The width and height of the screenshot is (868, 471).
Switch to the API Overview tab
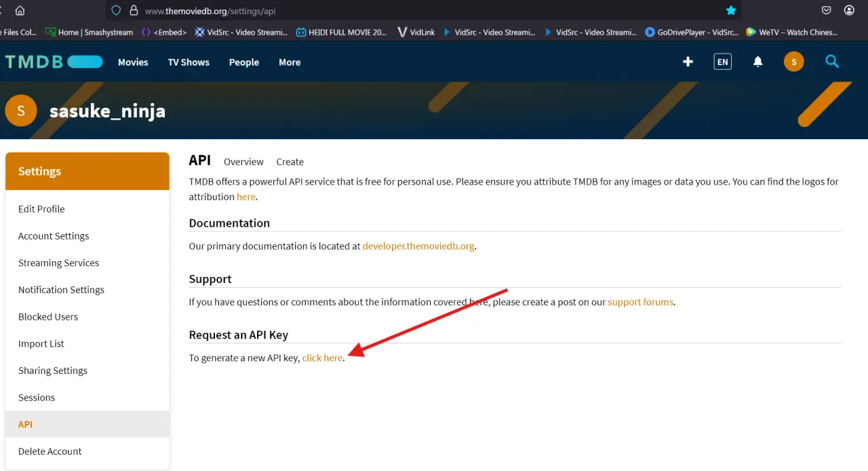tap(243, 162)
